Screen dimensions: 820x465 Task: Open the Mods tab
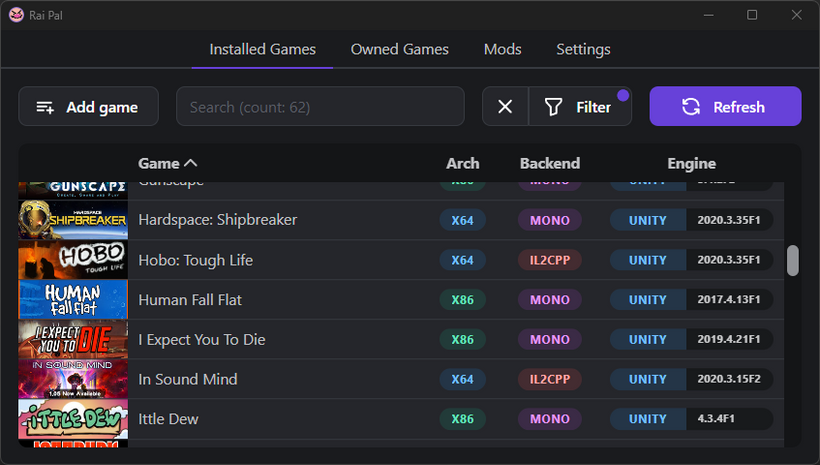tap(502, 49)
